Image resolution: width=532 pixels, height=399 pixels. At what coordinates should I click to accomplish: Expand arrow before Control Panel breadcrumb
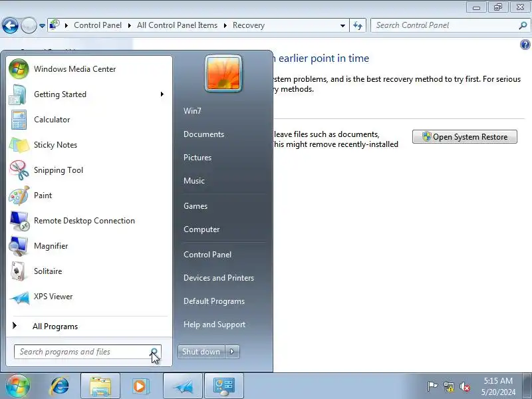(x=66, y=25)
